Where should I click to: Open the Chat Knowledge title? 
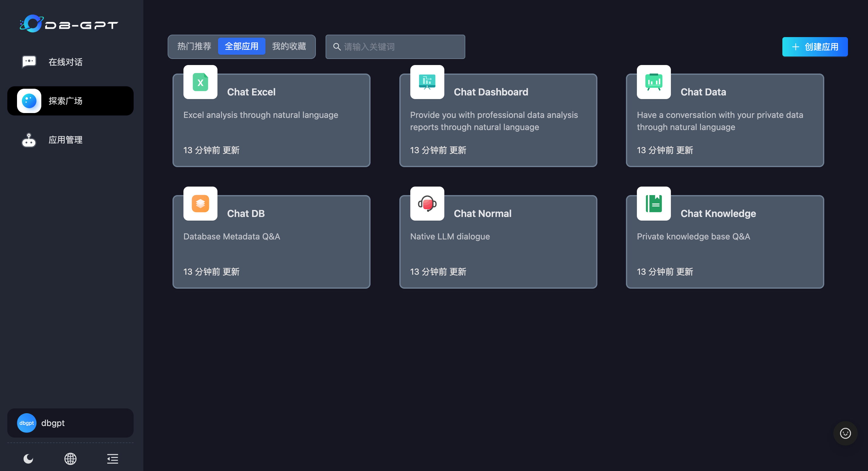[718, 213]
